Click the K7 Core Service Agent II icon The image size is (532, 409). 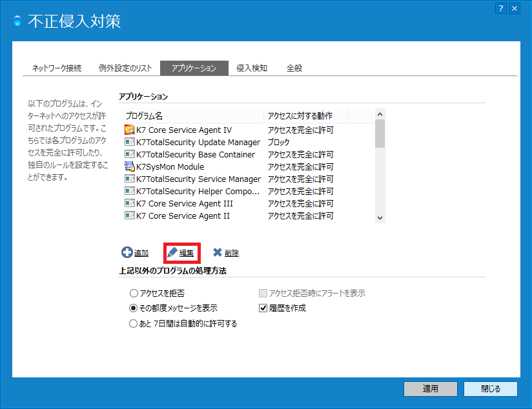pos(130,215)
